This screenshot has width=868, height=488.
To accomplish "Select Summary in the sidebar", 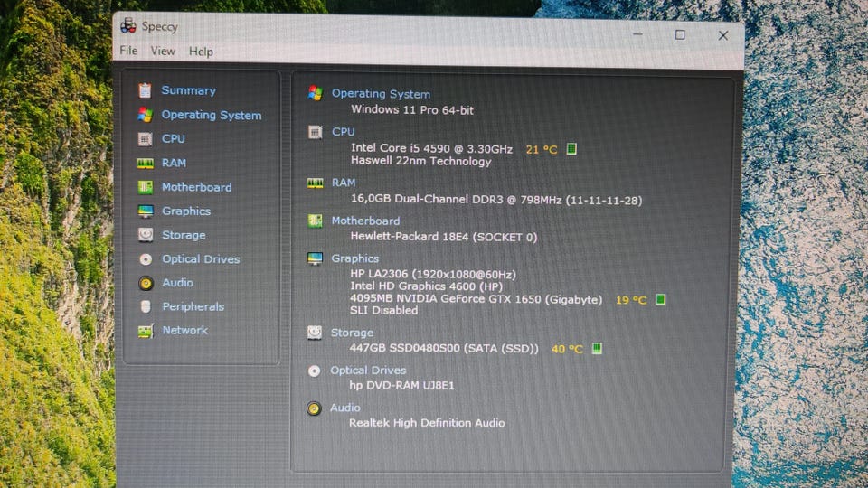I will click(x=188, y=90).
